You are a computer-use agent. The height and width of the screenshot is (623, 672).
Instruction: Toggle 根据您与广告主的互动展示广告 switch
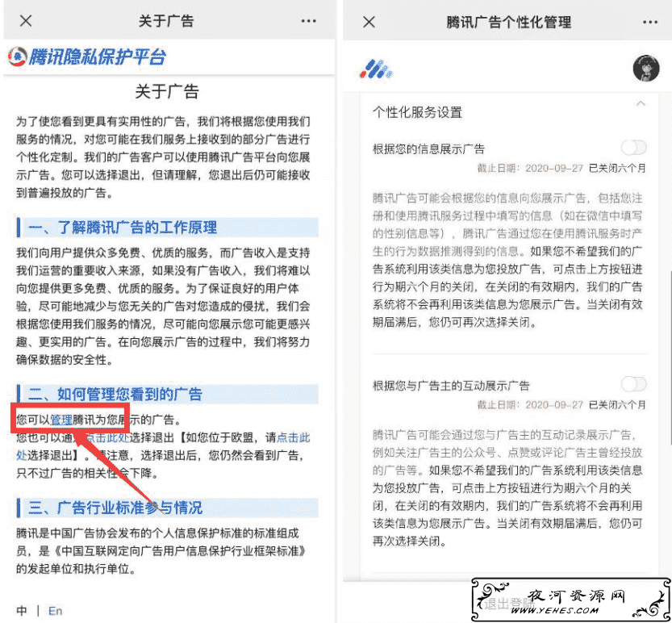coord(633,384)
